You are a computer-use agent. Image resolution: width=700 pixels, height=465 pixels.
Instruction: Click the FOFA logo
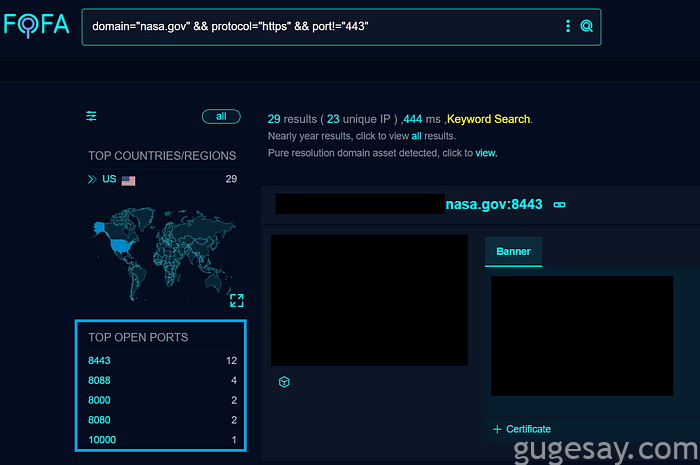[x=37, y=25]
